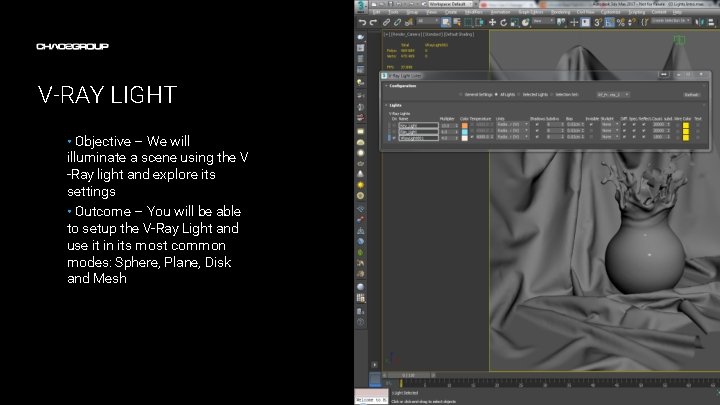Click the Select and Link chain icon

coord(386,22)
